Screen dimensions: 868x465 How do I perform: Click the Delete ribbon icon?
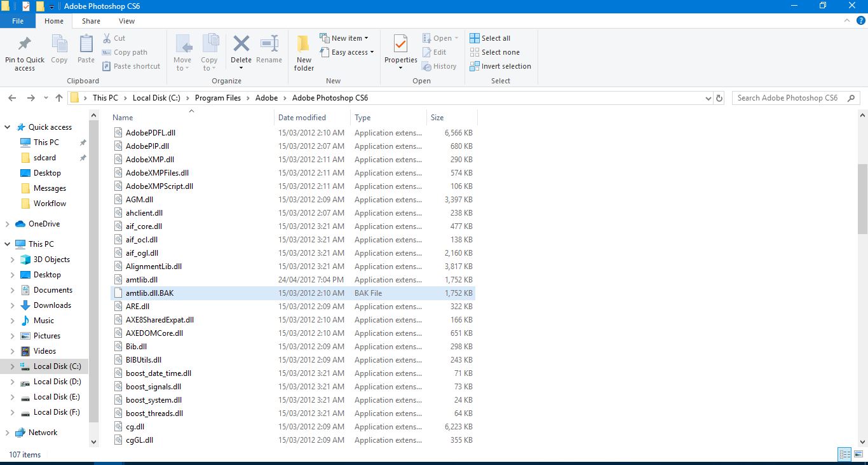tap(241, 45)
